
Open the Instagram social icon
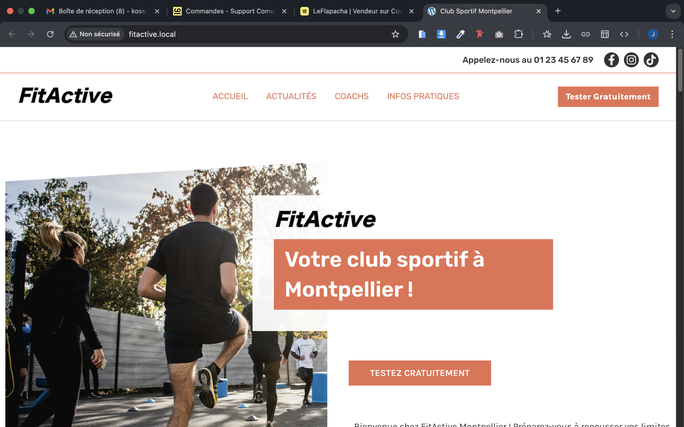coord(631,60)
